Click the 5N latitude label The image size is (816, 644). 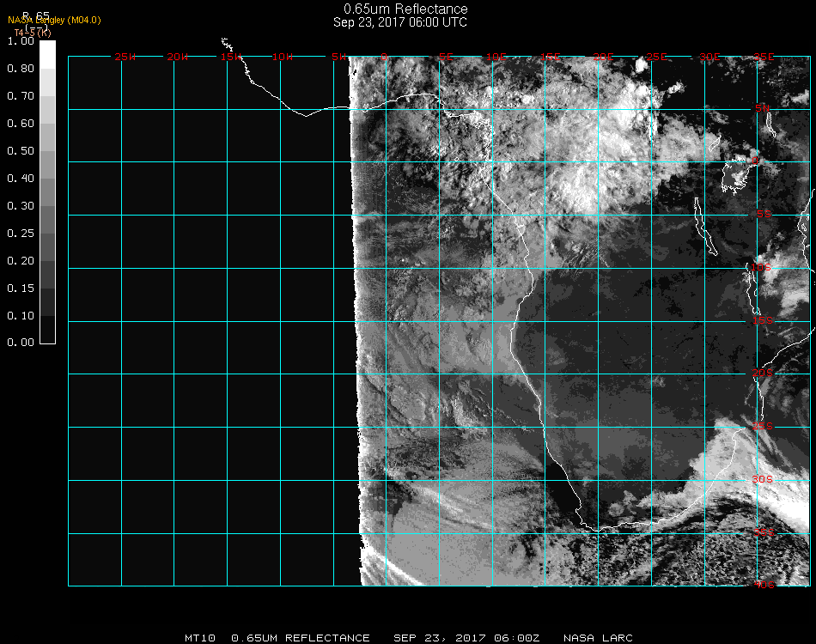(763, 108)
